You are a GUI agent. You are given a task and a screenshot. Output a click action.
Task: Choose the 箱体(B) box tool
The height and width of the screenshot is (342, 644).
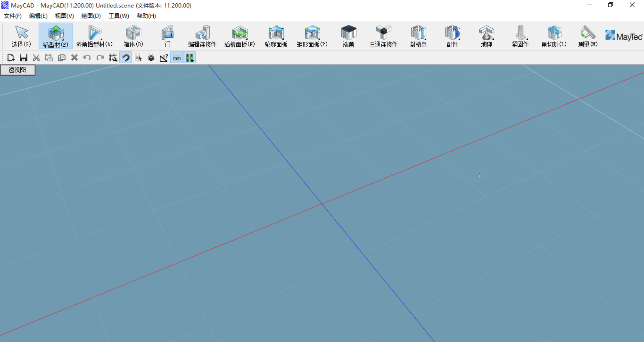click(x=133, y=36)
